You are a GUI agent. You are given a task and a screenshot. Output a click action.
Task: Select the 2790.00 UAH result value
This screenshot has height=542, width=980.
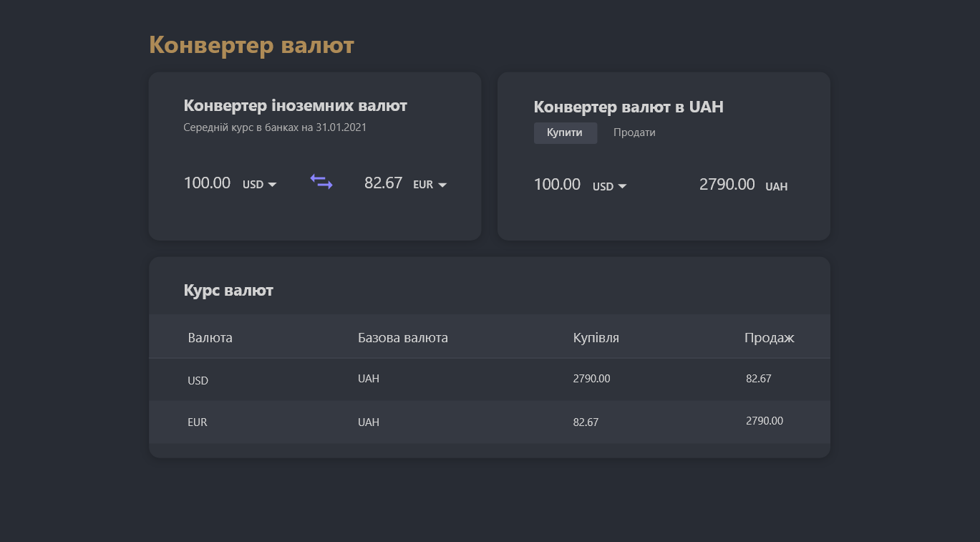point(727,184)
